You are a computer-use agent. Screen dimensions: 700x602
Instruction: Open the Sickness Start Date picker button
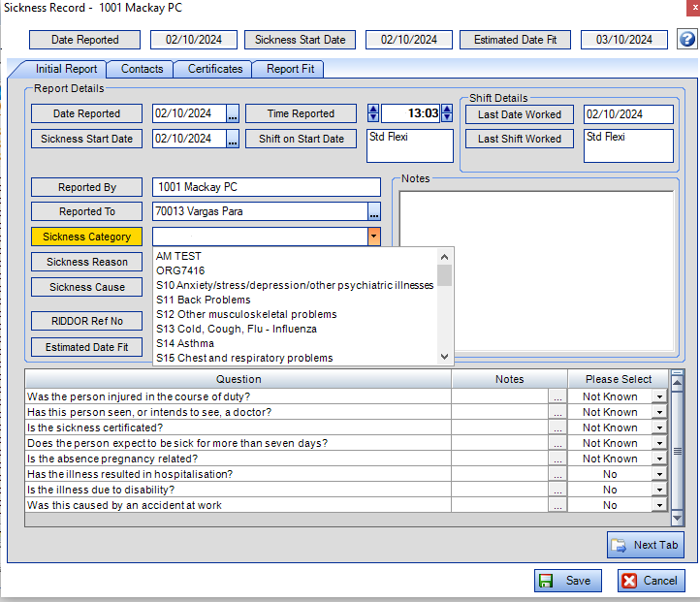pos(233,139)
